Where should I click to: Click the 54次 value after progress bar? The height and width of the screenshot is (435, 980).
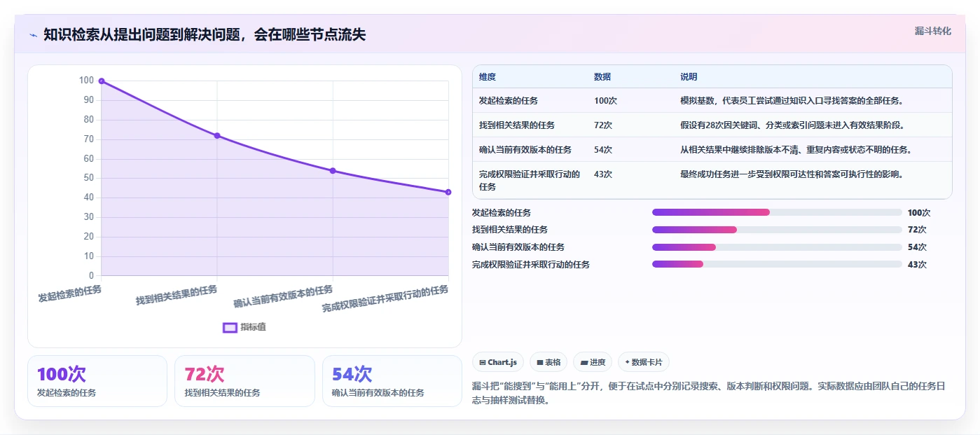pos(917,247)
